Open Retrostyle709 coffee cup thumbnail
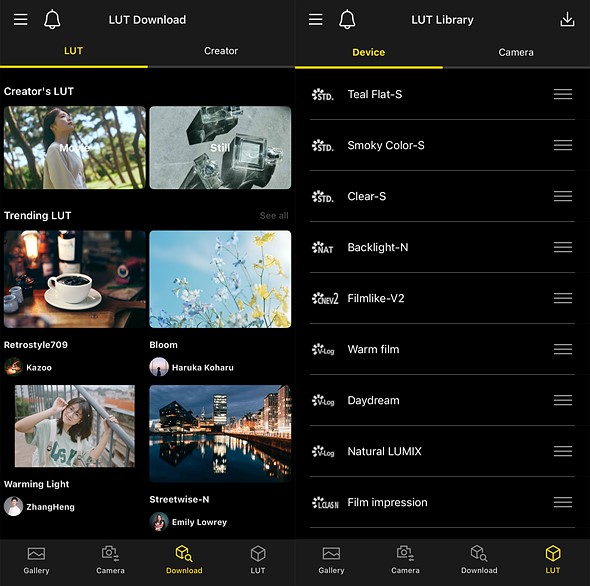This screenshot has height=586, width=590. 75,279
